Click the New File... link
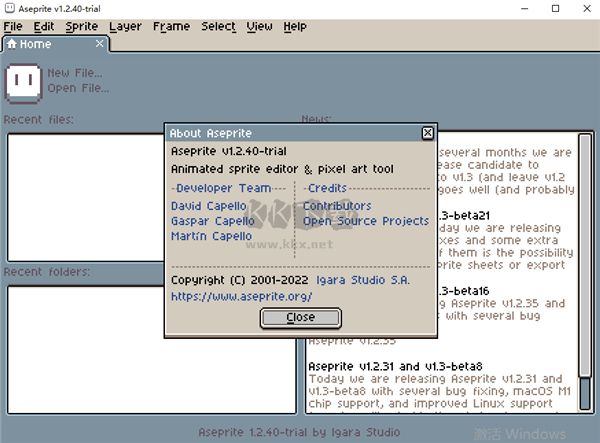600x443 pixels. click(75, 73)
